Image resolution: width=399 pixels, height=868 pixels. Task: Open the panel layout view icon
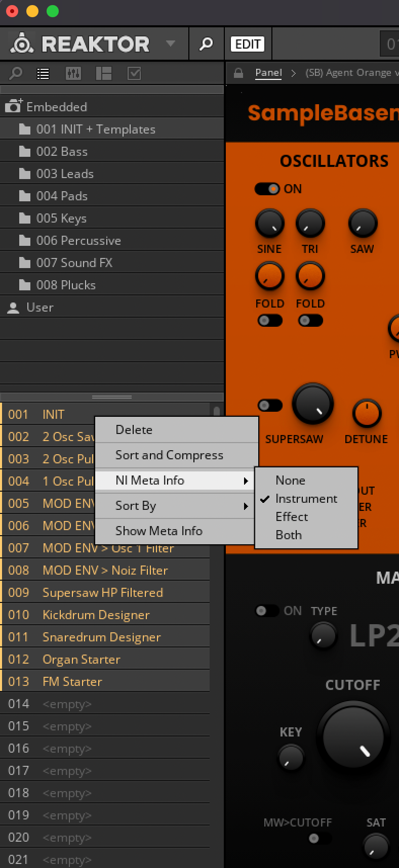click(104, 74)
